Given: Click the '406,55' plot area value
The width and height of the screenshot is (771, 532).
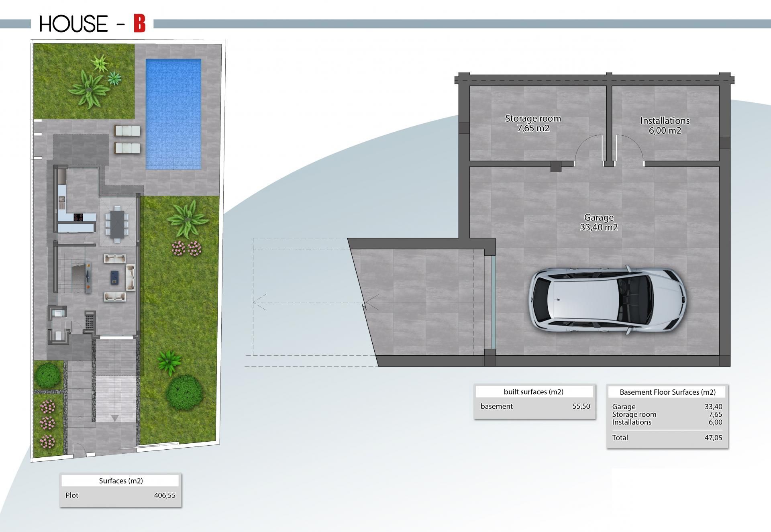Looking at the screenshot, I should pos(165,495).
